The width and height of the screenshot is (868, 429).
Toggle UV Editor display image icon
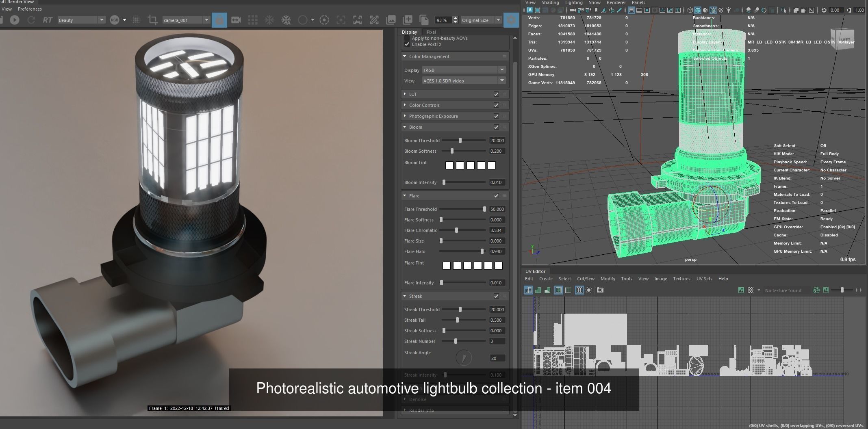[x=741, y=290]
